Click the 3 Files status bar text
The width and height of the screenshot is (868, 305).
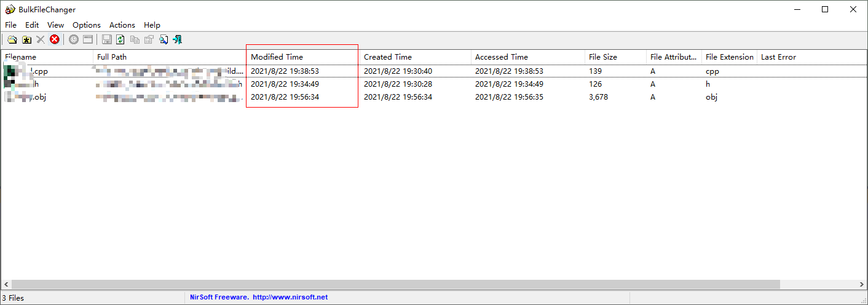[x=13, y=298]
